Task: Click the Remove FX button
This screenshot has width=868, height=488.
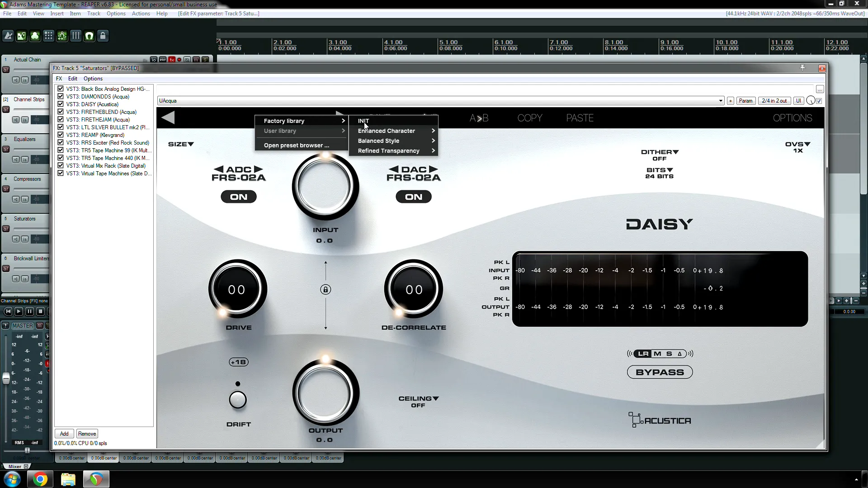Action: point(87,434)
